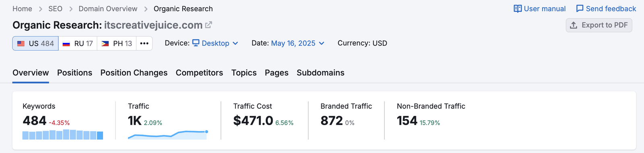Select the US flag database
Viewport: 644px width, 153px height.
coord(35,43)
